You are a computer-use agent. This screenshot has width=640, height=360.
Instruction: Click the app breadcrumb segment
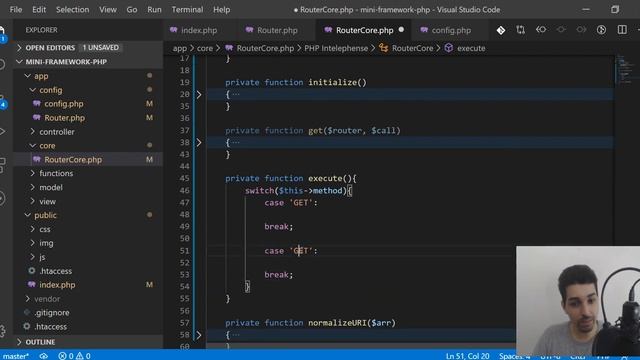point(179,48)
